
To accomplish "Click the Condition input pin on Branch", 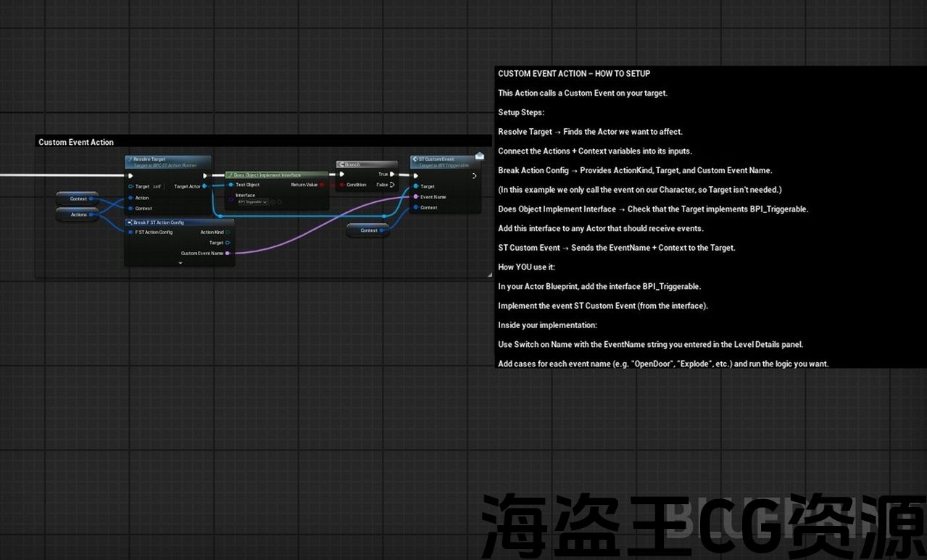I will click(x=341, y=185).
